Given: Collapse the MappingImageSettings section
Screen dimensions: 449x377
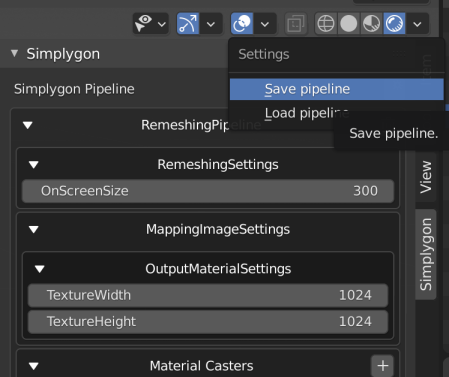Looking at the screenshot, I should pos(34,229).
